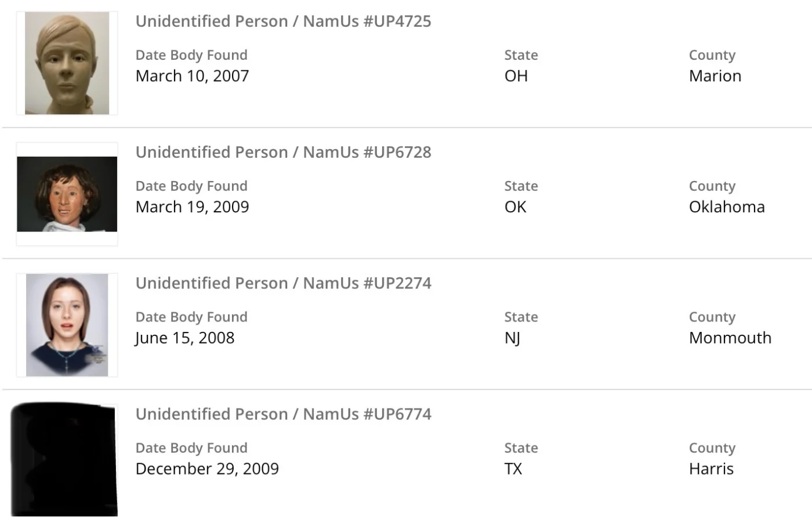The width and height of the screenshot is (812, 517).
Task: Click the March 10, 2007 found date
Action: pyautogui.click(x=192, y=76)
